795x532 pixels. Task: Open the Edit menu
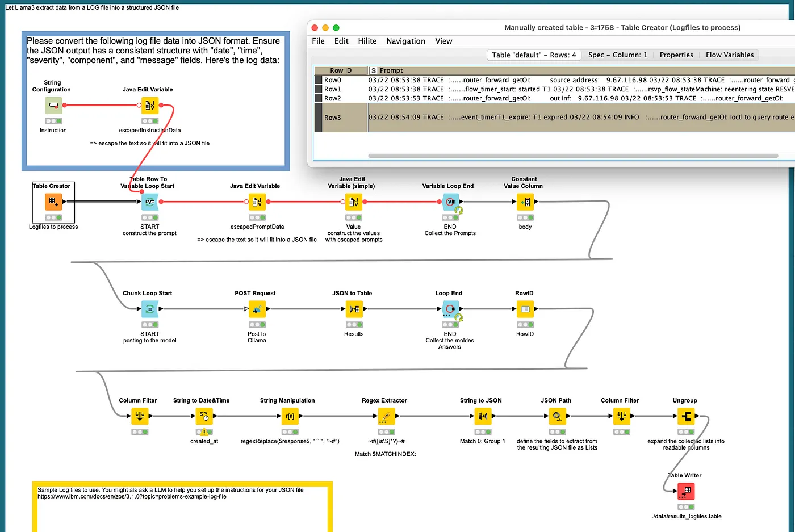[x=341, y=41]
